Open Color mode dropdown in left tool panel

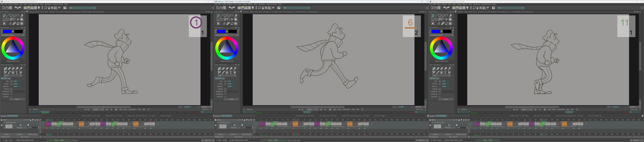(x=13, y=75)
